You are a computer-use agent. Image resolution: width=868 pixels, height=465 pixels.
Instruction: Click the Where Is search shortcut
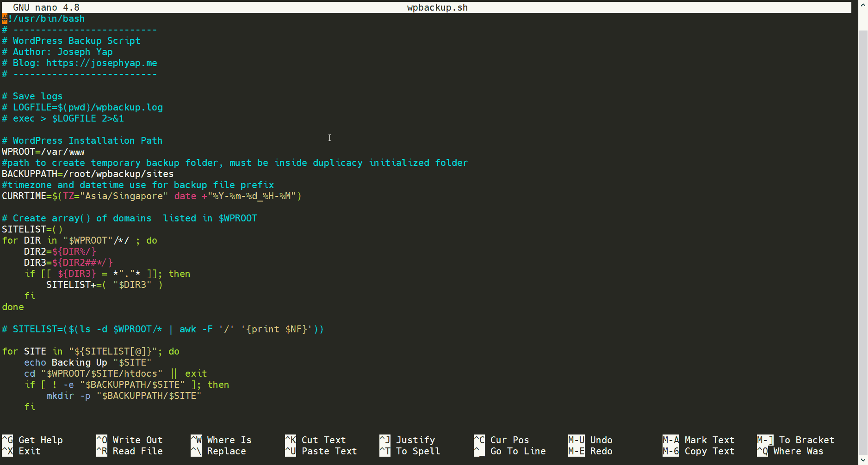[229, 440]
